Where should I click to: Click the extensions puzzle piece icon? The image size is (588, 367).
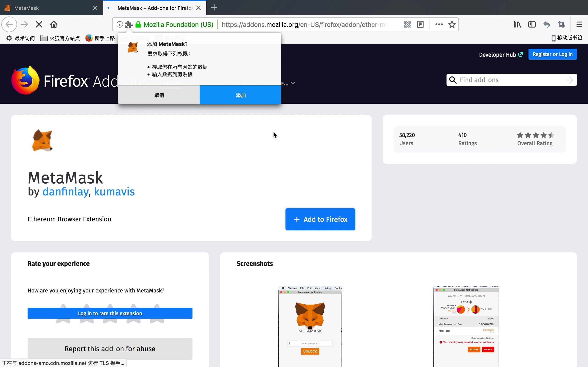click(x=129, y=24)
